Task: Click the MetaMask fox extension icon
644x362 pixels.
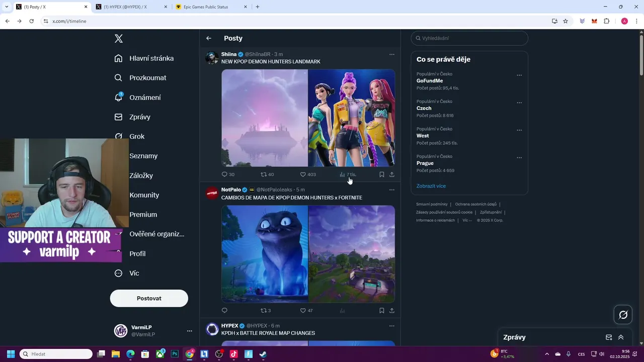Action: [594, 21]
